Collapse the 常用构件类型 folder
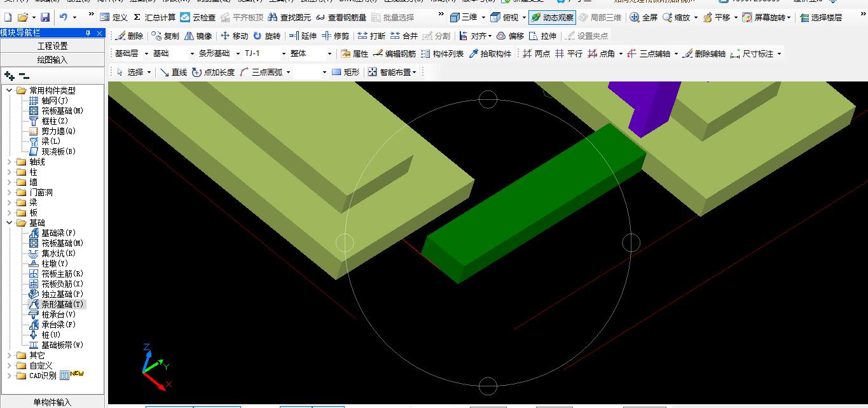The width and height of the screenshot is (868, 408). pyautogui.click(x=10, y=90)
